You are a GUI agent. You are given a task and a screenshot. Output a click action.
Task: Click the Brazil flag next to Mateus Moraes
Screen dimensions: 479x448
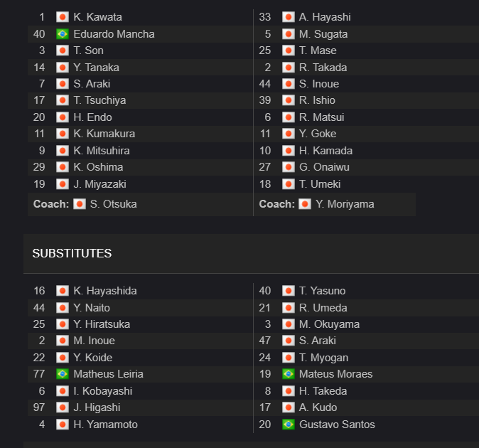pos(288,374)
